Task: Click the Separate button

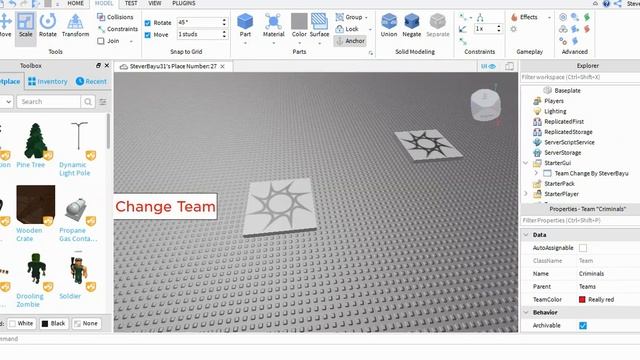Action: (438, 25)
